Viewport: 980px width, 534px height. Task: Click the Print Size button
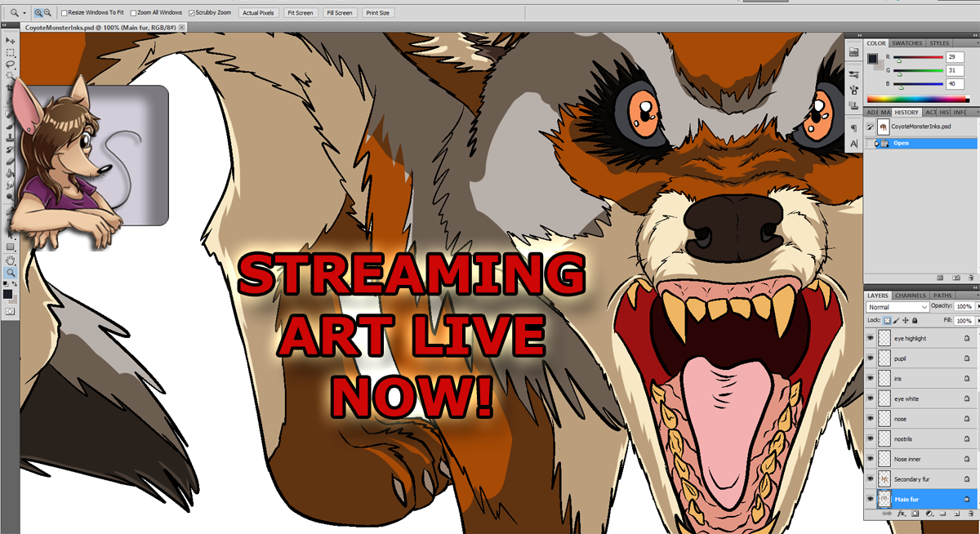377,13
